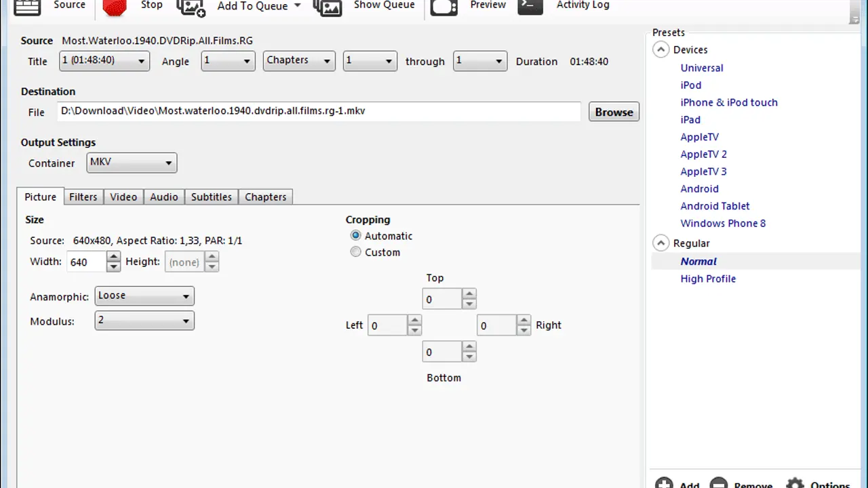Switch to the Filters tab
This screenshot has height=488, width=868.
click(x=83, y=197)
